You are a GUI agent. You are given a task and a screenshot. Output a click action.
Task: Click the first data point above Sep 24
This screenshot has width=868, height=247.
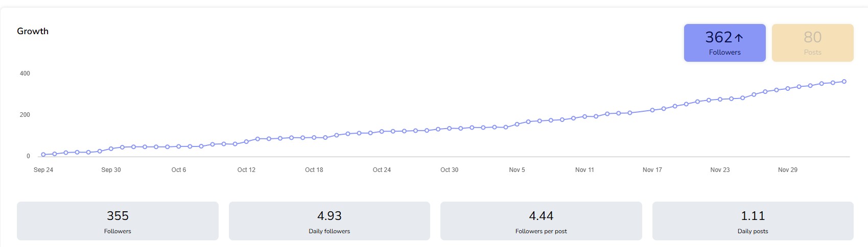[x=43, y=155]
